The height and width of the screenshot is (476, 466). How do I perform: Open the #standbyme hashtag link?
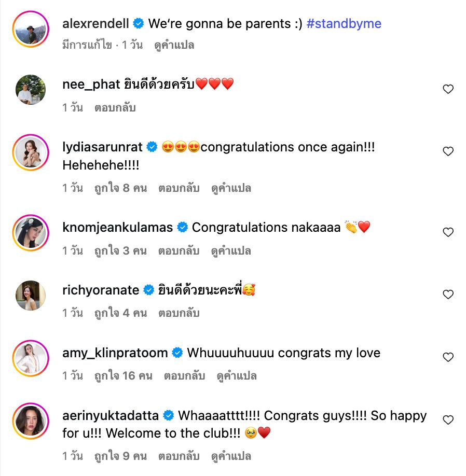pos(344,23)
